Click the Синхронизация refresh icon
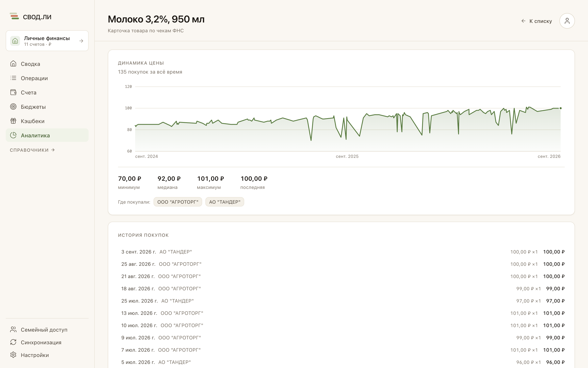Image resolution: width=588 pixels, height=368 pixels. (x=13, y=342)
